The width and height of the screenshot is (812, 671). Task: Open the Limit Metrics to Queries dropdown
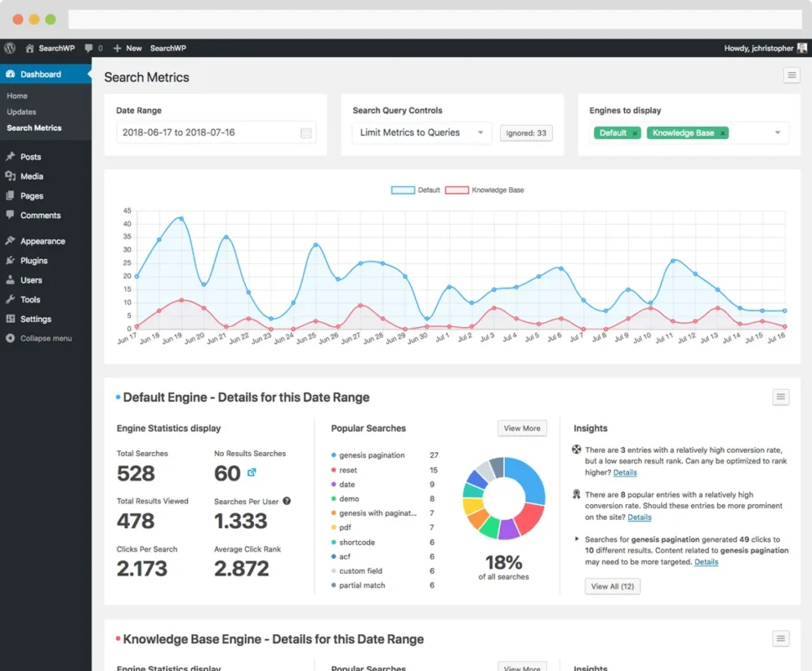tap(421, 133)
